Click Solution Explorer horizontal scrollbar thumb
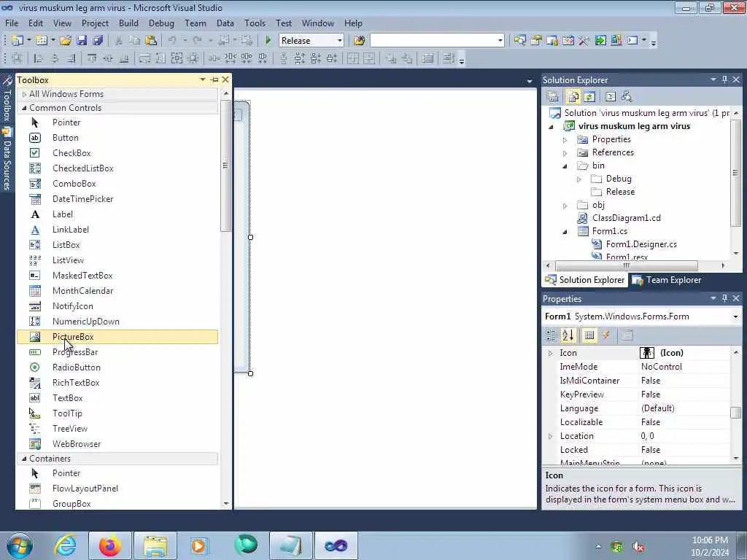The height and width of the screenshot is (560, 747). pyautogui.click(x=626, y=265)
